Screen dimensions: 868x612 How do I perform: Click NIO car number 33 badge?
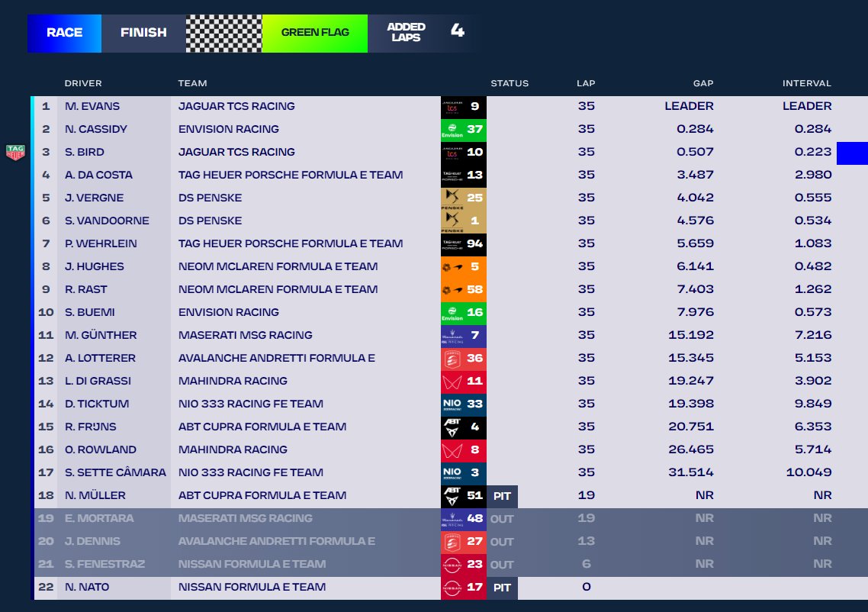click(x=463, y=404)
